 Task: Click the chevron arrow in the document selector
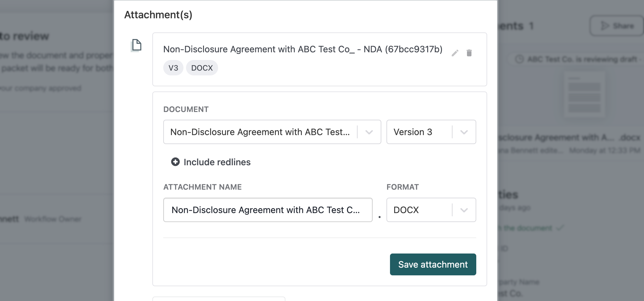pos(369,132)
